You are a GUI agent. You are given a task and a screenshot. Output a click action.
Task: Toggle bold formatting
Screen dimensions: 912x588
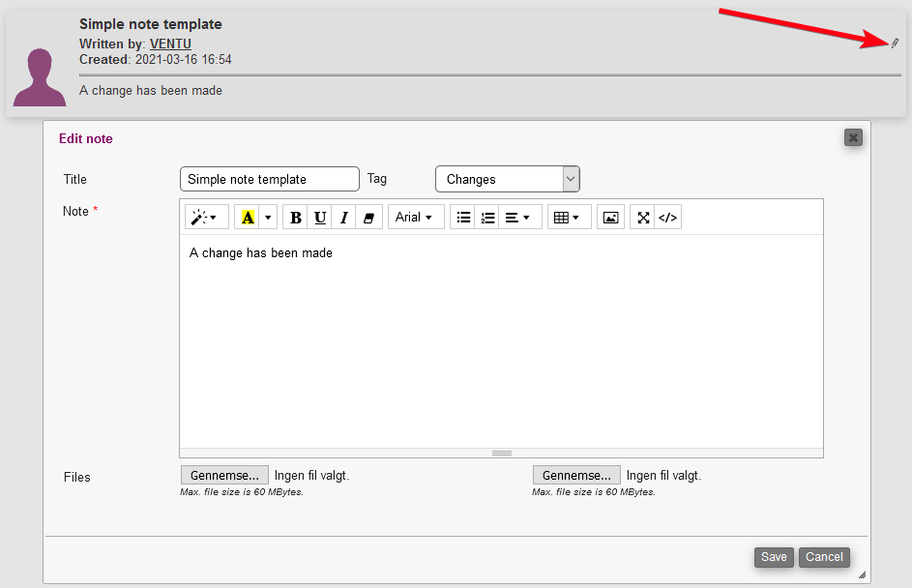click(x=296, y=218)
